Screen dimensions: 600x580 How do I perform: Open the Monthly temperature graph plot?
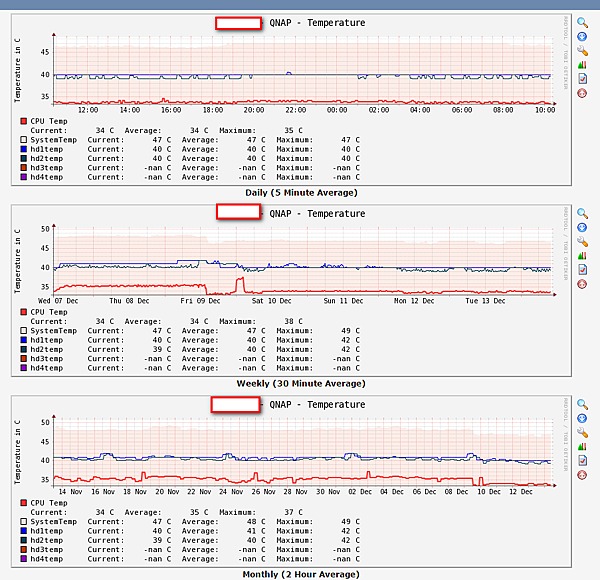coord(291,482)
